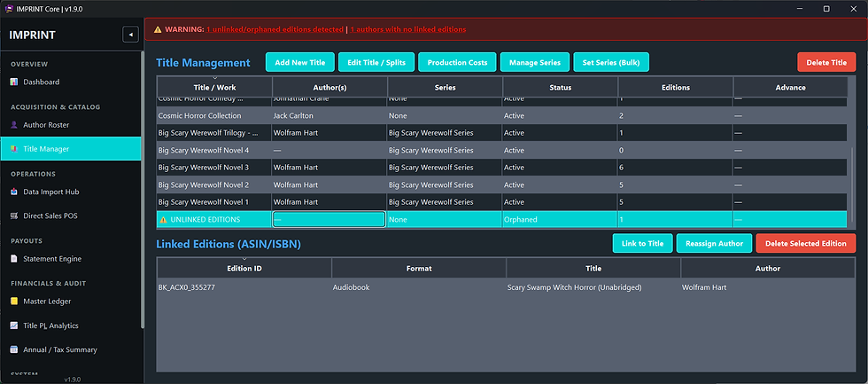Open Direct Sales POS
The image size is (868, 384).
coord(70,216)
